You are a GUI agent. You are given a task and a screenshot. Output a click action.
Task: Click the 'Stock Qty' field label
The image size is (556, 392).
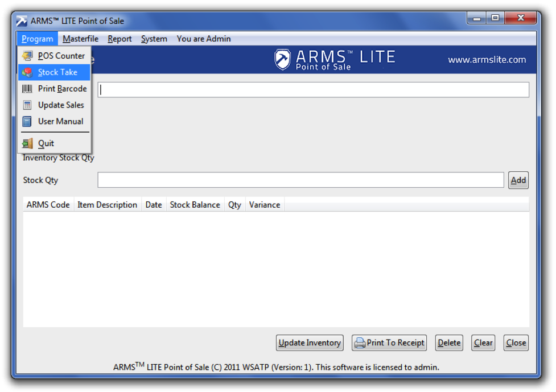tap(40, 180)
